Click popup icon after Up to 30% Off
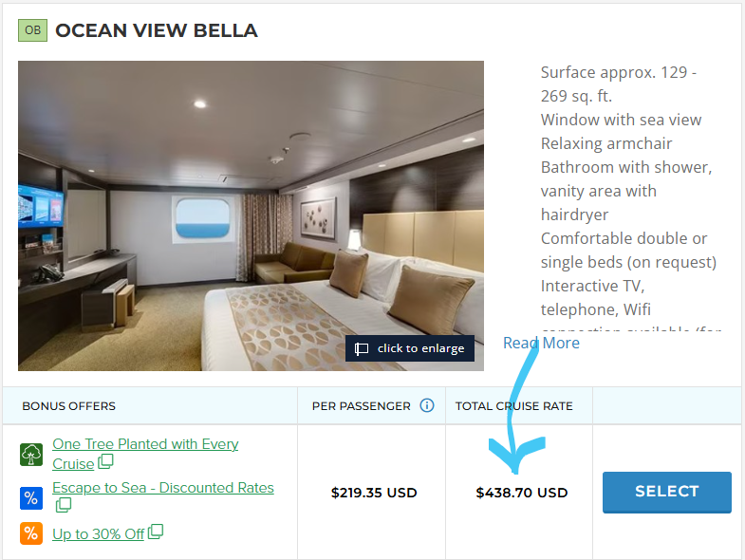This screenshot has width=745, height=560. click(x=156, y=532)
